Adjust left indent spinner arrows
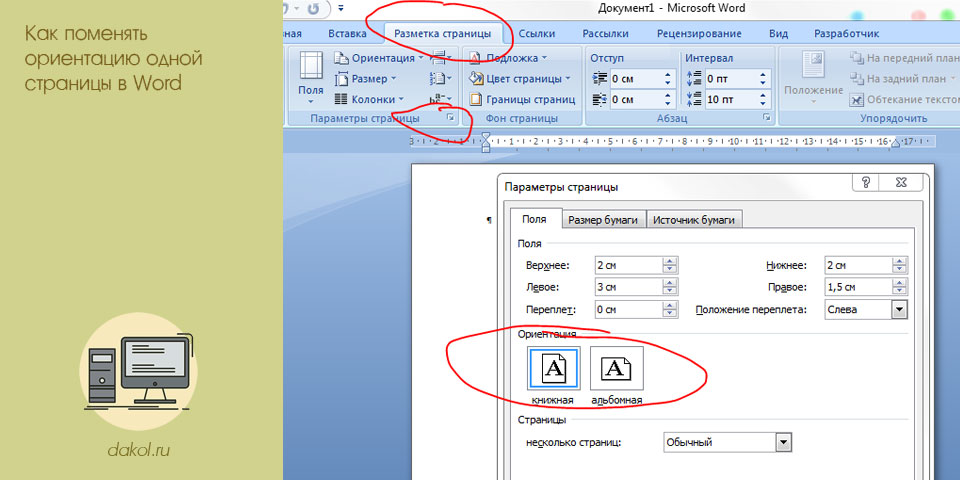 [x=668, y=79]
